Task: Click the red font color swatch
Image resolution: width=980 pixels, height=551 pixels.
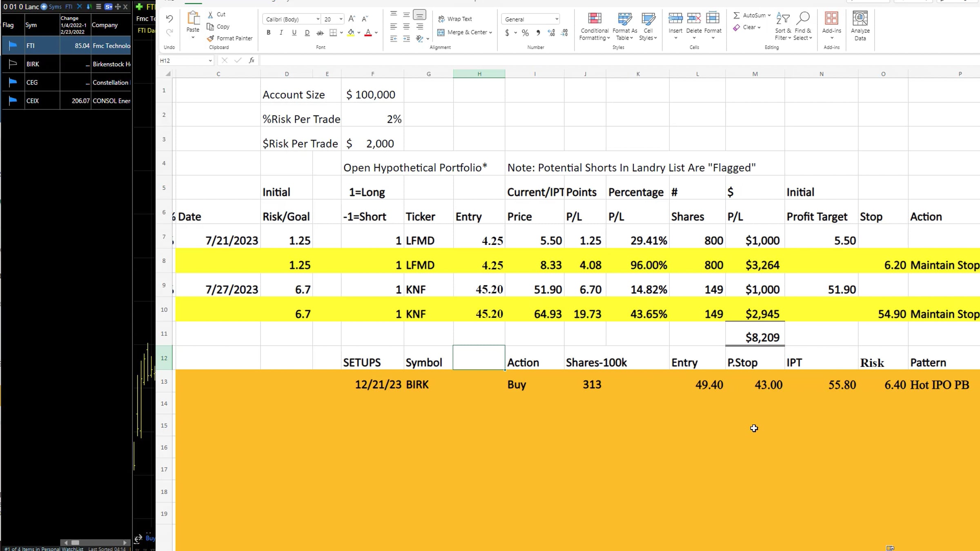Action: [368, 33]
